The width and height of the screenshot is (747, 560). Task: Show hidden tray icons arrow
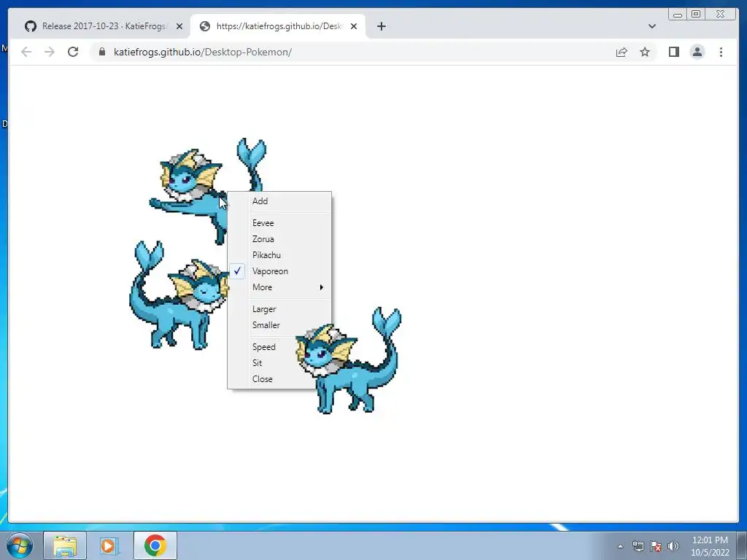click(x=620, y=546)
